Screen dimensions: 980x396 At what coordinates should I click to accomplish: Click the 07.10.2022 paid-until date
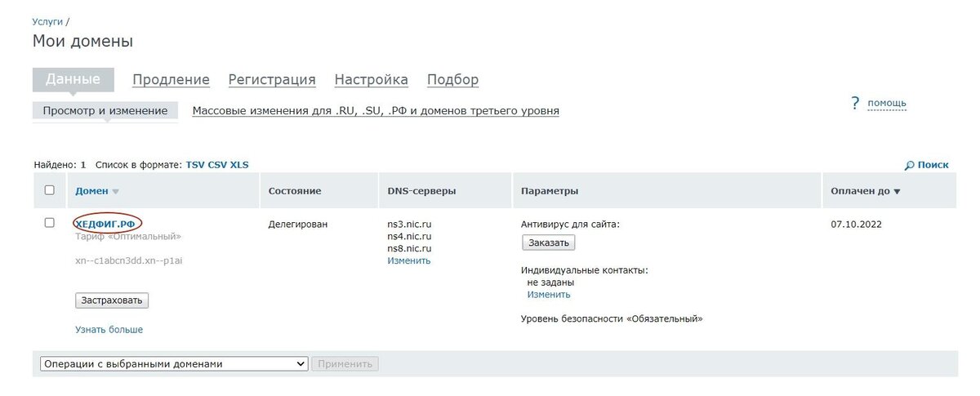[x=856, y=224]
